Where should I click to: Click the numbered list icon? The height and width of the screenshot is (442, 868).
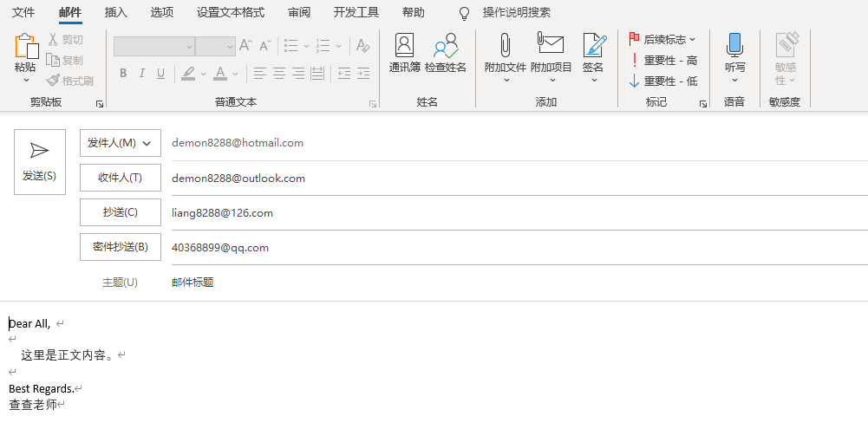[x=323, y=46]
